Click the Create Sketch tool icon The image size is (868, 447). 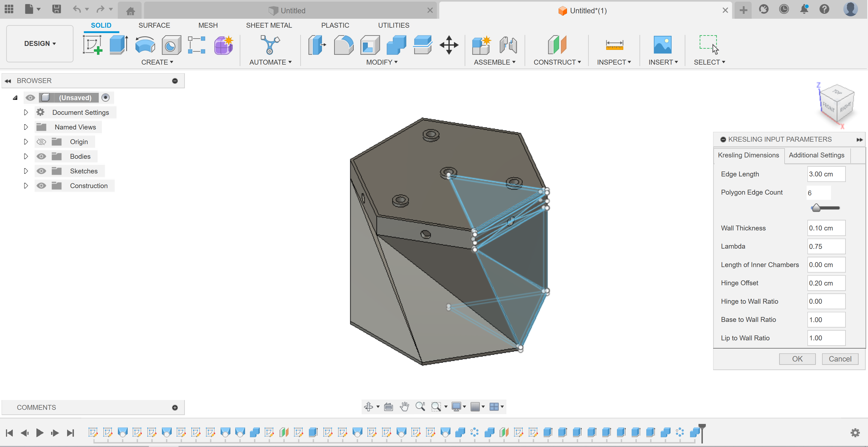coord(92,45)
